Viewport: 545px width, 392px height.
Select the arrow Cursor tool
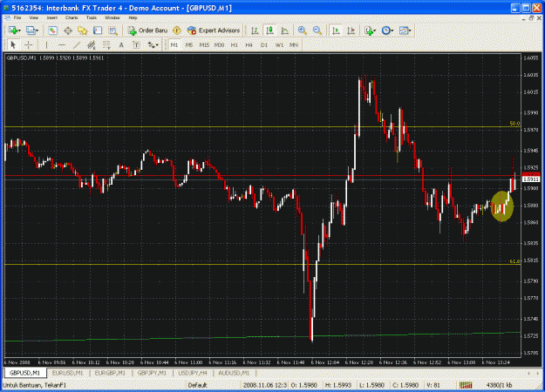click(13, 44)
